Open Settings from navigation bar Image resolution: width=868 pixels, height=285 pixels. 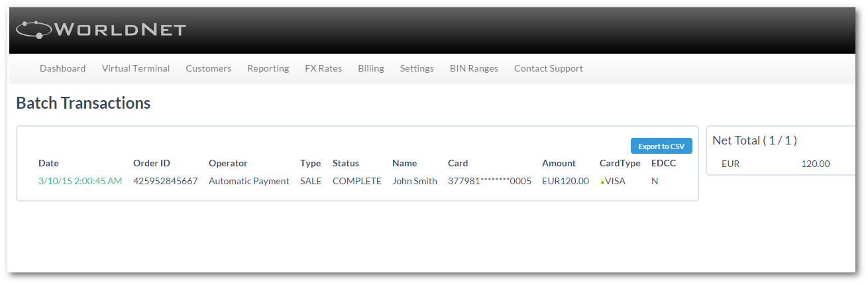click(417, 68)
